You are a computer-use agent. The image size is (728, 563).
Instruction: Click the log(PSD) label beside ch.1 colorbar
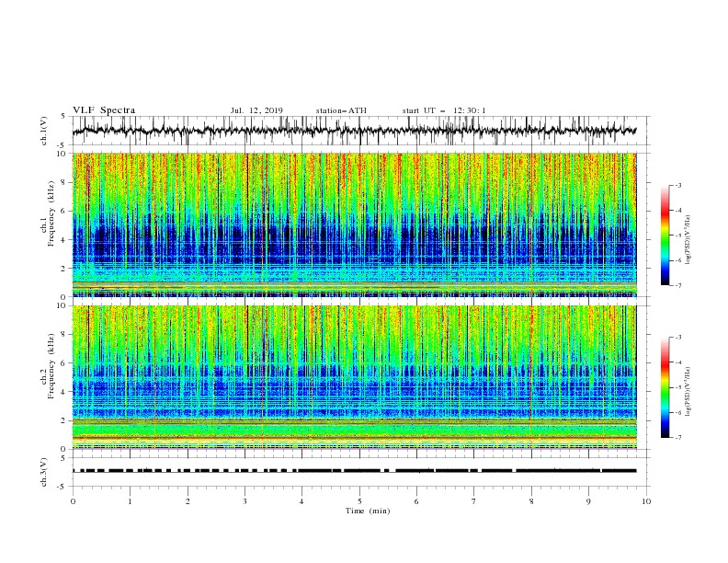688,240
